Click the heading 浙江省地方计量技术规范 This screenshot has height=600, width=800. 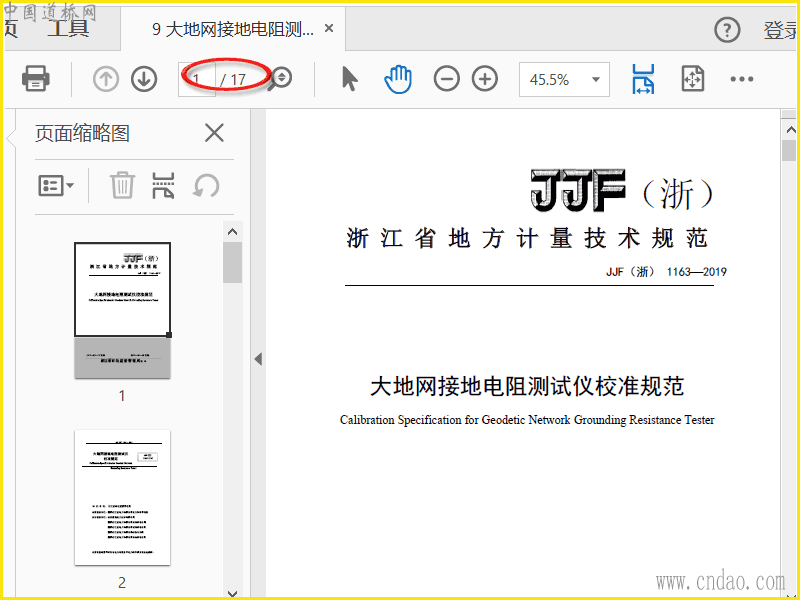(x=527, y=238)
